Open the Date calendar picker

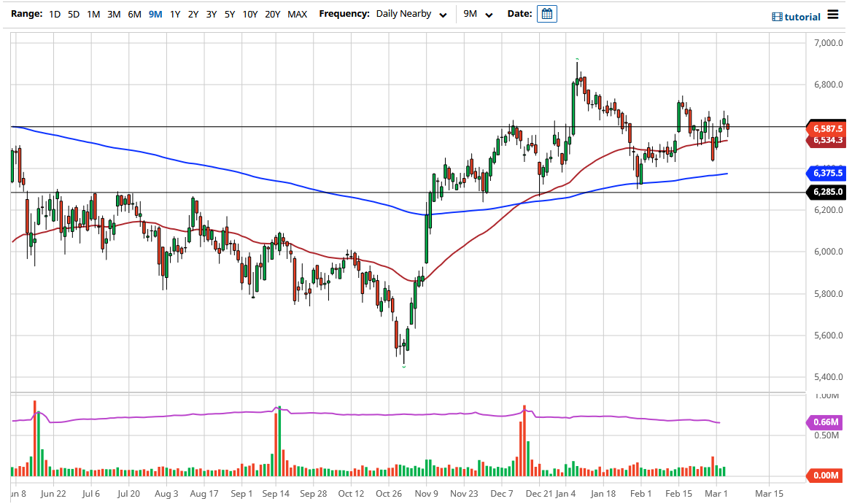pos(547,13)
